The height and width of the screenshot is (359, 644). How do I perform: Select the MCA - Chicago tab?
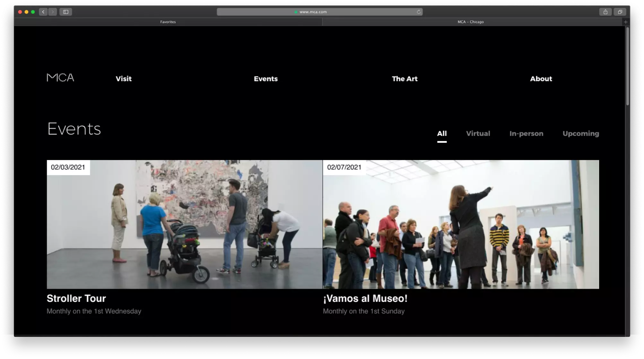470,22
